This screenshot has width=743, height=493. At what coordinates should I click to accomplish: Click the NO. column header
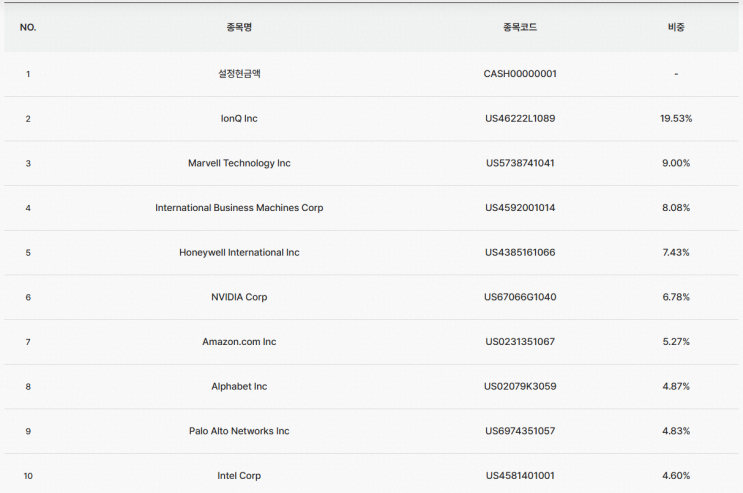(x=28, y=27)
